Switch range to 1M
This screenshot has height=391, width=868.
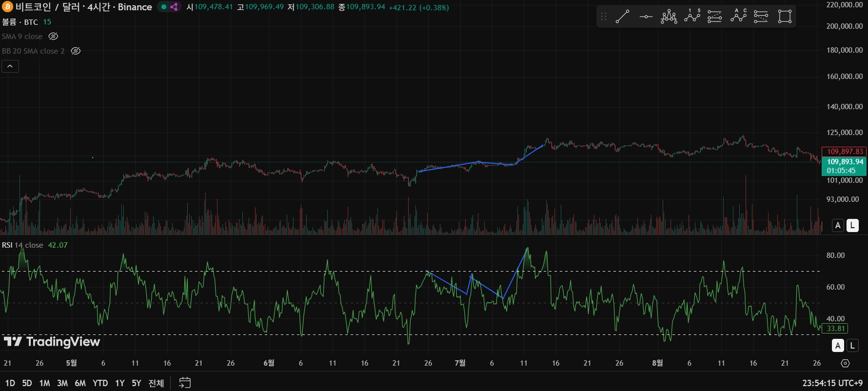tap(44, 383)
